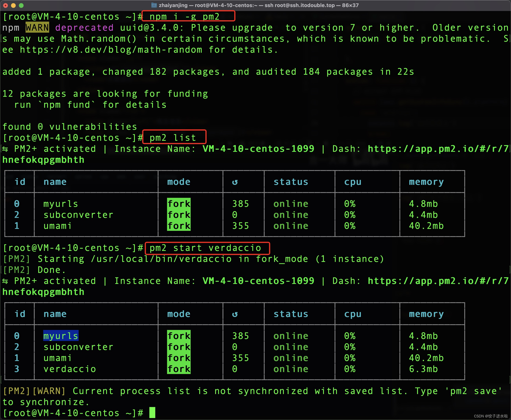Screen dimensions: 511x420
Task: Click the 'pm2 start verdaccio' command text
Action: pyautogui.click(x=205, y=248)
